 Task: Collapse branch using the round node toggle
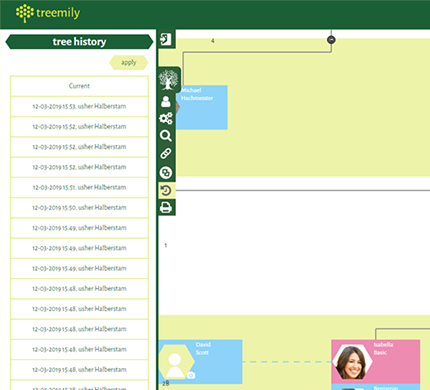(331, 40)
